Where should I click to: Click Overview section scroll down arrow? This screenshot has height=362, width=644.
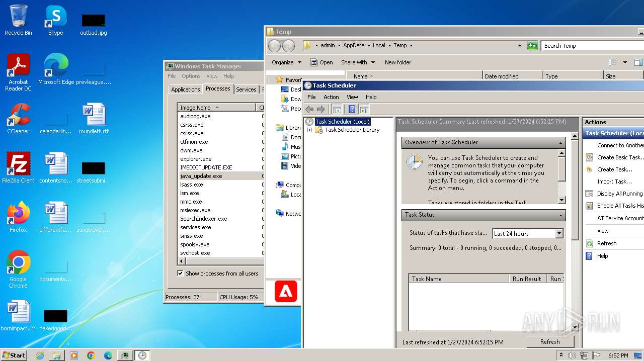pos(562,200)
